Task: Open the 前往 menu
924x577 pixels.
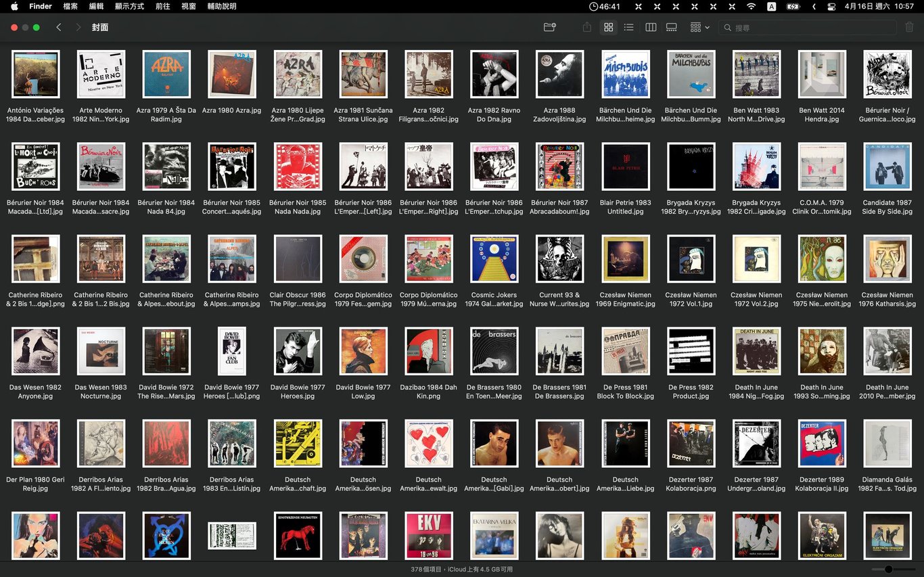Action: 163,6
